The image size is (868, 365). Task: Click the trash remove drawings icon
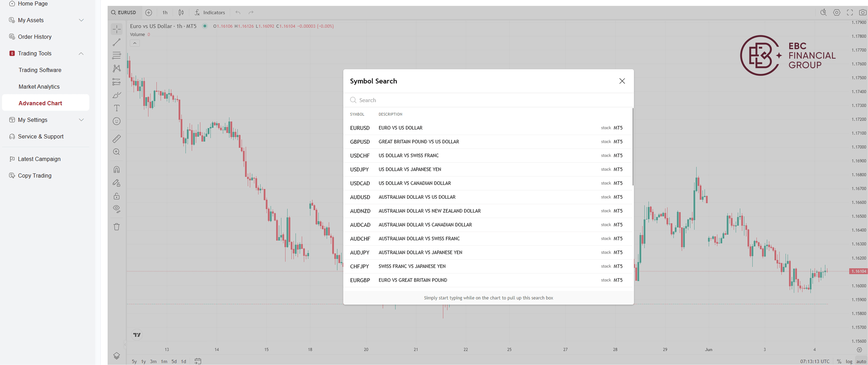117,227
